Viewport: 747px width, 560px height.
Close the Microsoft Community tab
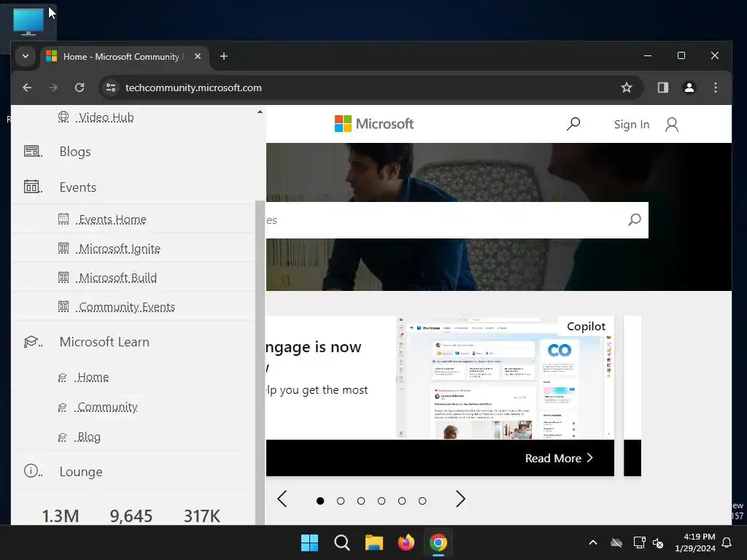coord(198,56)
